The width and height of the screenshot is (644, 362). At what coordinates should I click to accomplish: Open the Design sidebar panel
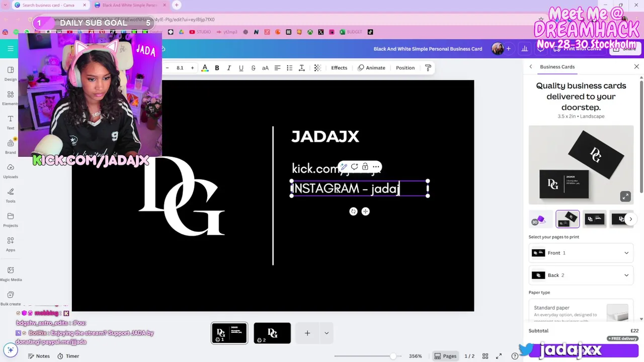click(x=10, y=73)
